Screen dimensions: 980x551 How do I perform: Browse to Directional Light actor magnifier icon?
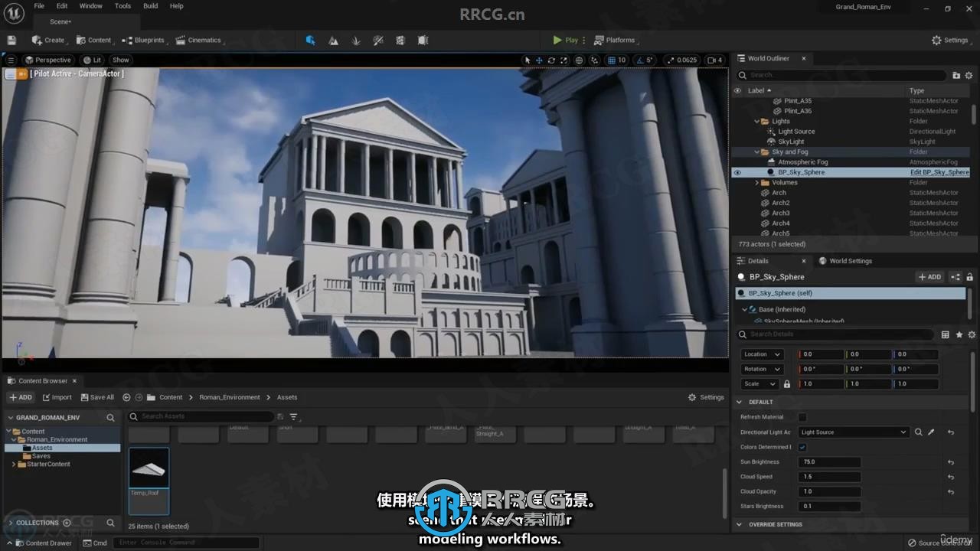tap(918, 432)
